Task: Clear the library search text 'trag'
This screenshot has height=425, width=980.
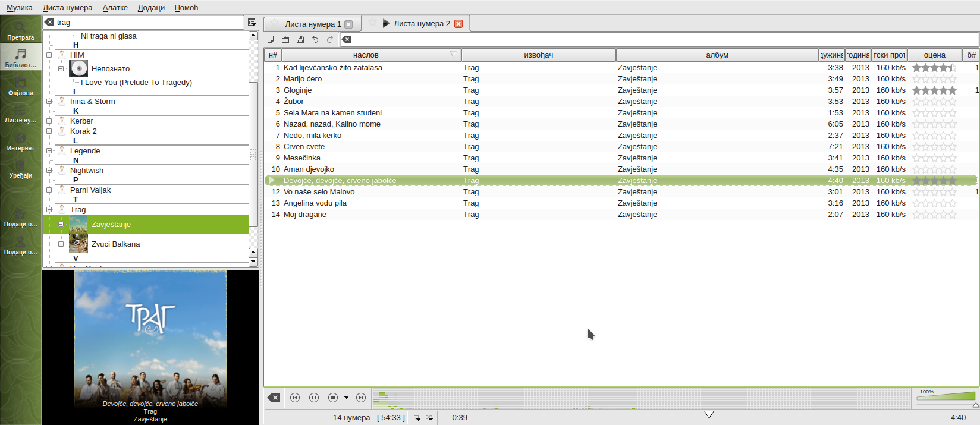Action: pos(49,22)
